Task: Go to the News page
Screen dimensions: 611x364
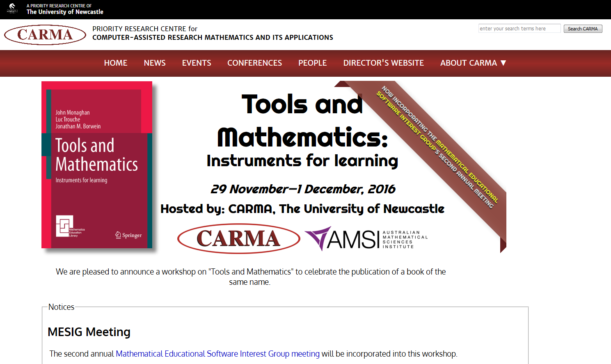Action: click(x=155, y=63)
